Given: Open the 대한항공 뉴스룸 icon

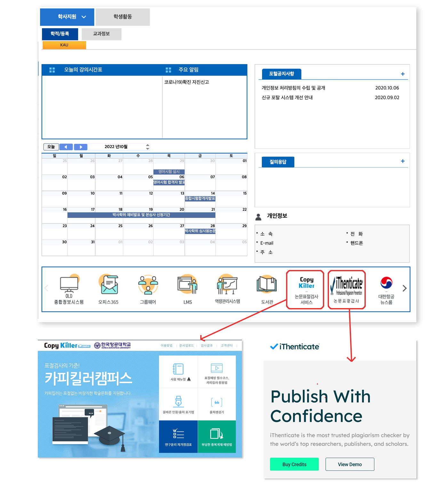Looking at the screenshot, I should click(x=386, y=290).
